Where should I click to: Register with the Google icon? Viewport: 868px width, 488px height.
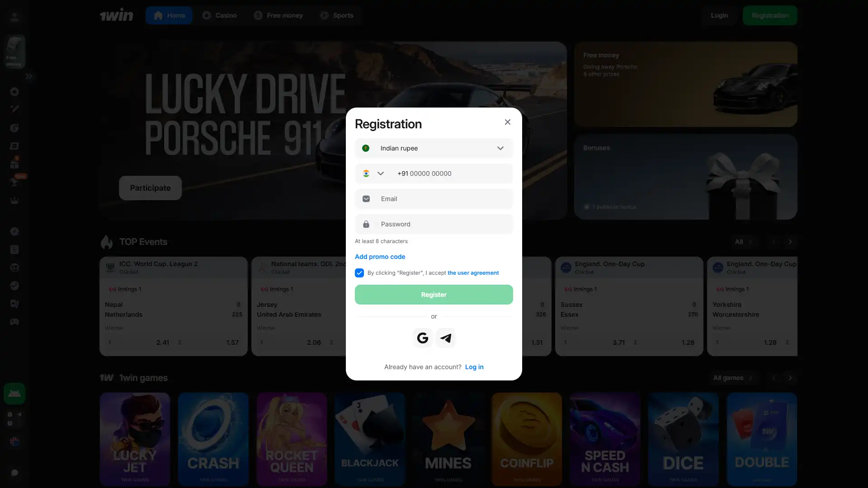423,338
